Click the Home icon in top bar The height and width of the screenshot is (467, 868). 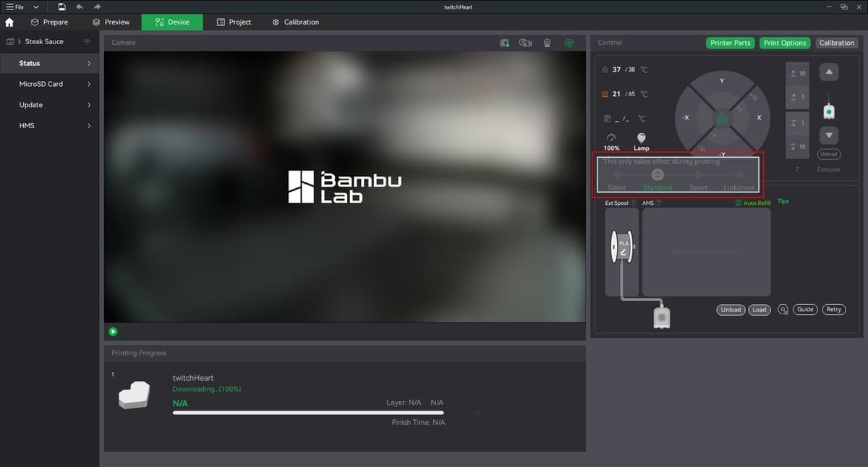click(x=9, y=22)
